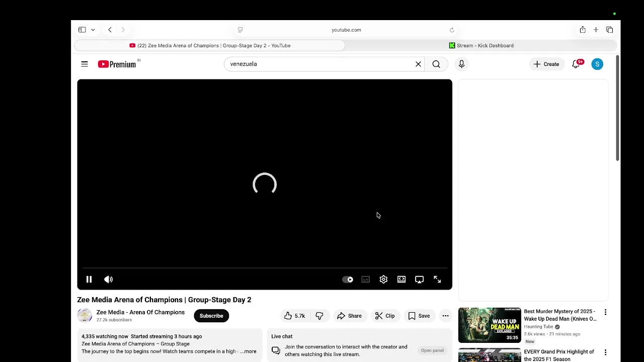Viewport: 644px width, 362px height.
Task: Open options for Best Murder Mystery video
Action: click(605, 312)
